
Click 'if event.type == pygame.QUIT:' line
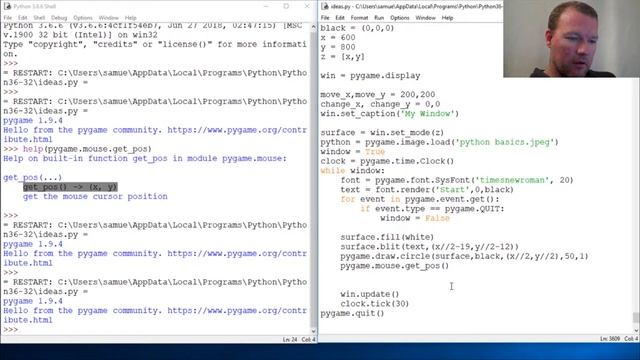(432, 209)
